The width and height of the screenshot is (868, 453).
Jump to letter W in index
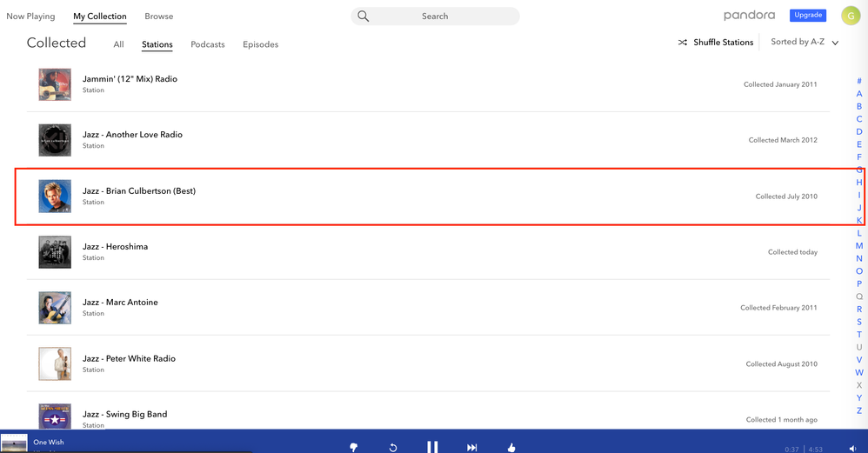tap(859, 372)
